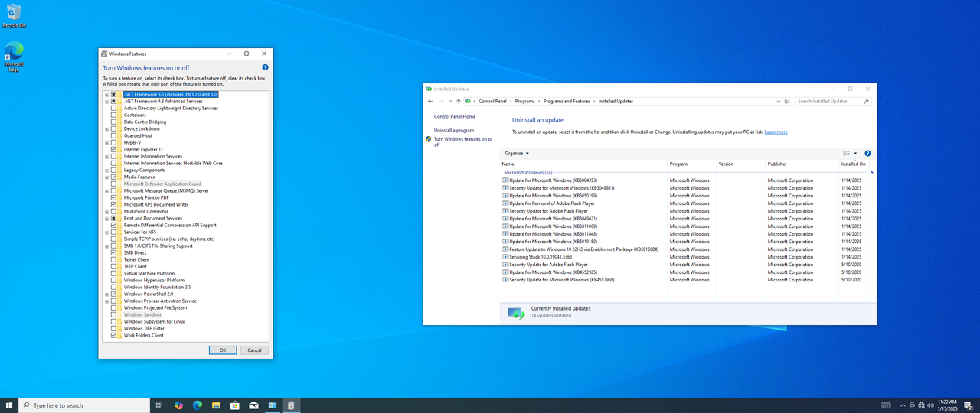This screenshot has height=413, width=980.
Task: Click the Uninstall a program link
Action: (x=454, y=130)
